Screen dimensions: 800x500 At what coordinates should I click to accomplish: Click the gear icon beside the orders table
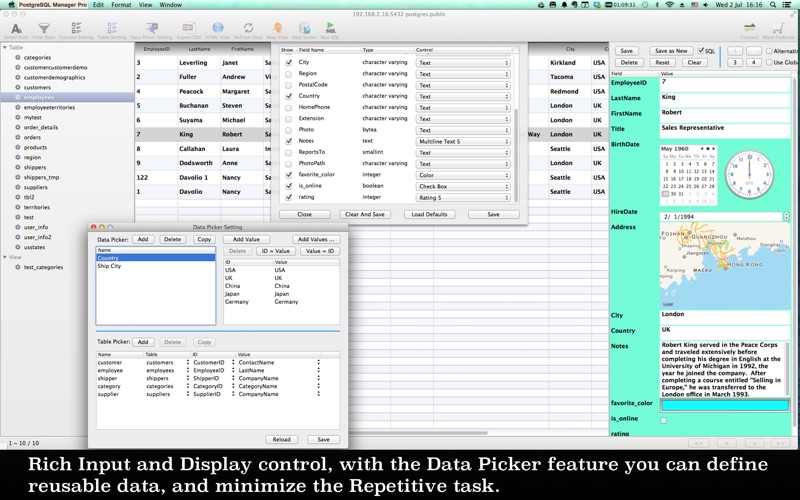18,137
